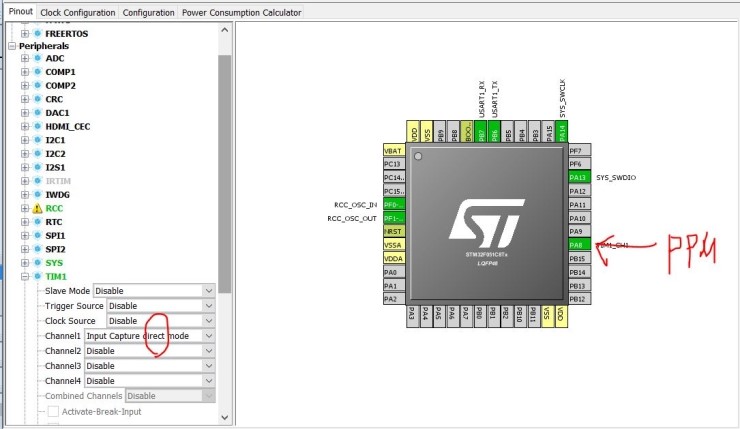Click pin PB6 on the chip
The height and width of the screenshot is (429, 740).
(x=494, y=131)
